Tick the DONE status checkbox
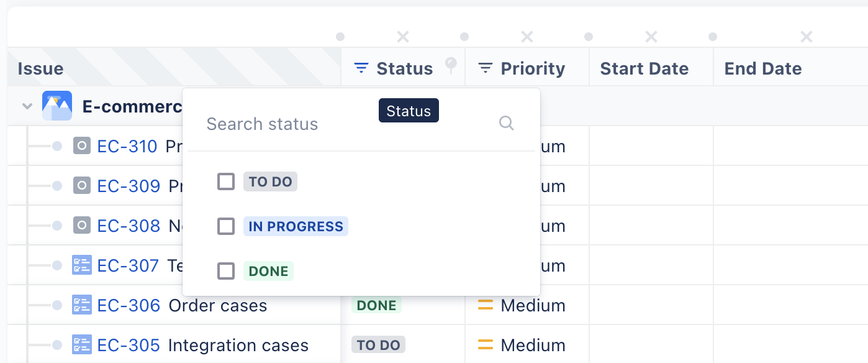 (x=226, y=271)
